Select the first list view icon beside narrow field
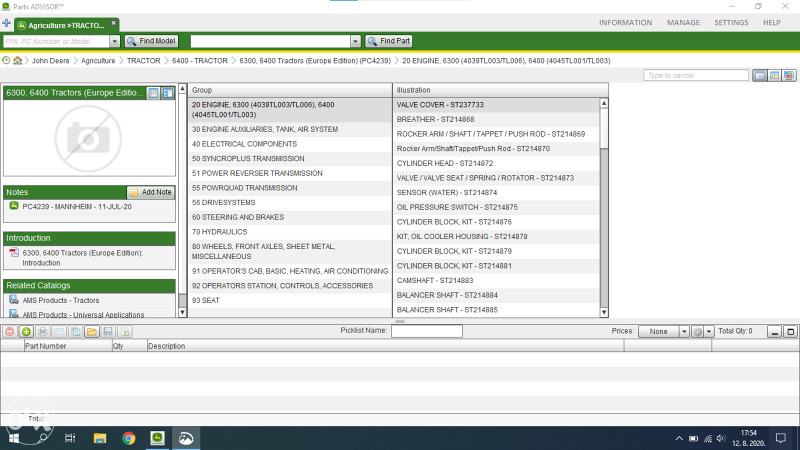 (x=759, y=76)
